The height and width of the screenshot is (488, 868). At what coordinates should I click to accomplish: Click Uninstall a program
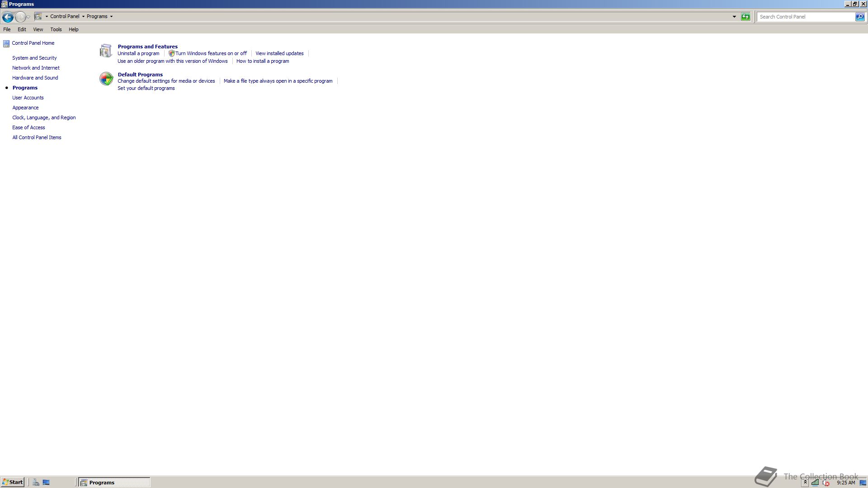click(x=138, y=53)
